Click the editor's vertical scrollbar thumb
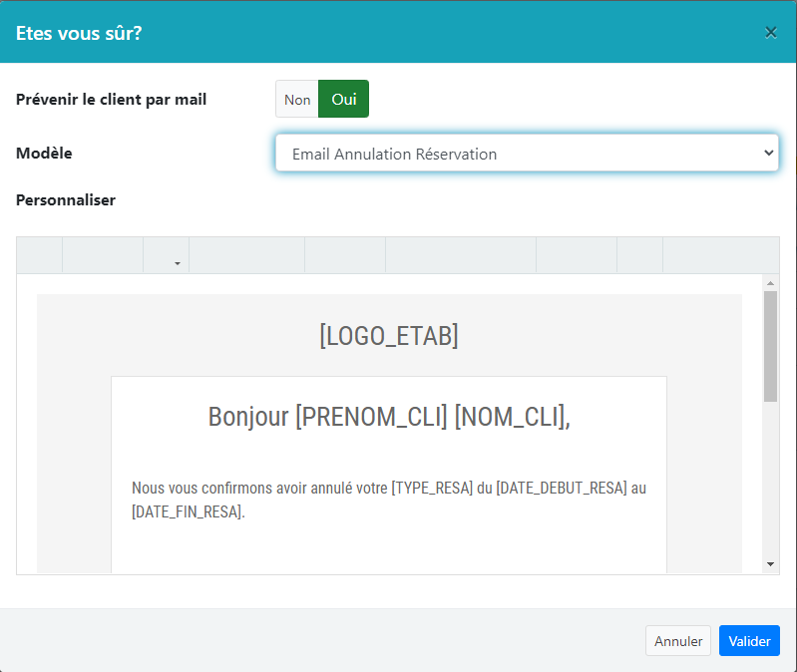 pyautogui.click(x=770, y=345)
